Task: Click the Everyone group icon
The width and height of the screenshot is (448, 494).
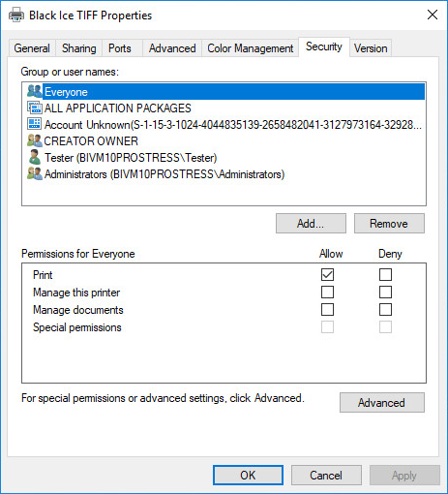Action: [x=35, y=91]
